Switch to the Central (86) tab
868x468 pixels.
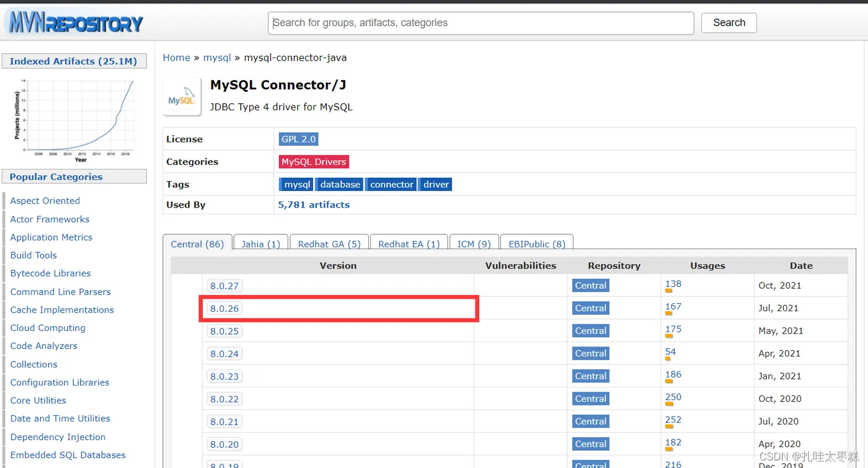click(197, 244)
